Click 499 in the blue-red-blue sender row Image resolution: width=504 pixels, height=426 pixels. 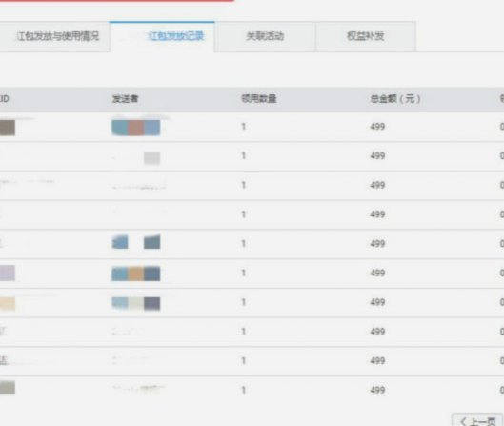point(377,127)
